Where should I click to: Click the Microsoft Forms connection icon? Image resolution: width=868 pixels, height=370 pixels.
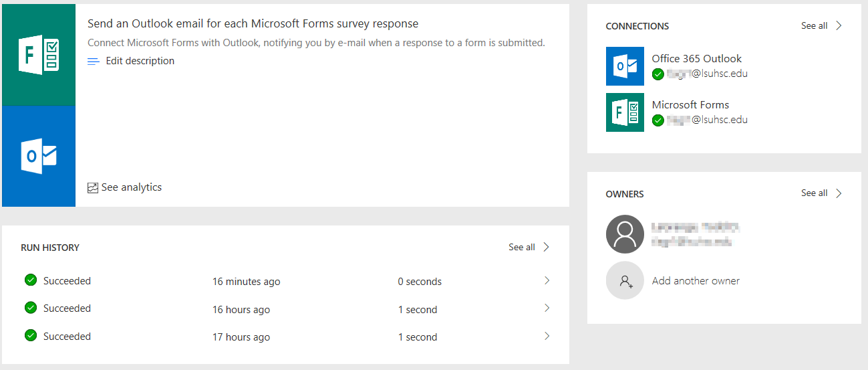(x=625, y=112)
